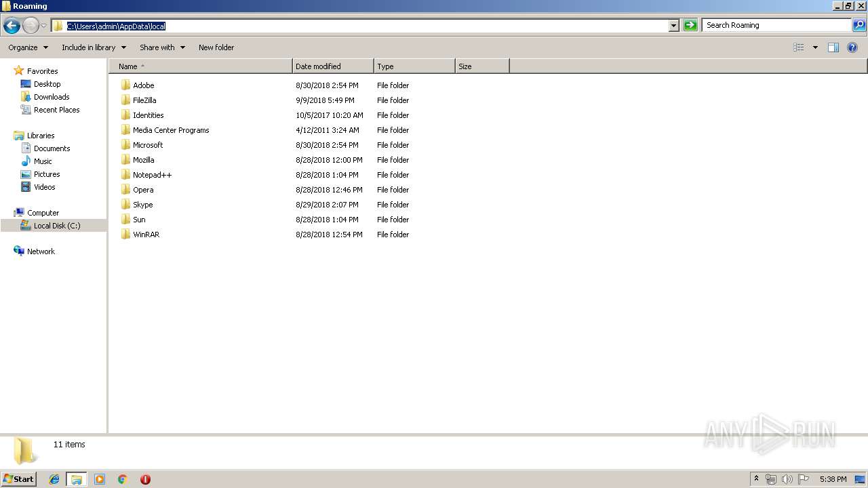Open the Share with menu
The height and width of the screenshot is (488, 868).
pyautogui.click(x=162, y=47)
